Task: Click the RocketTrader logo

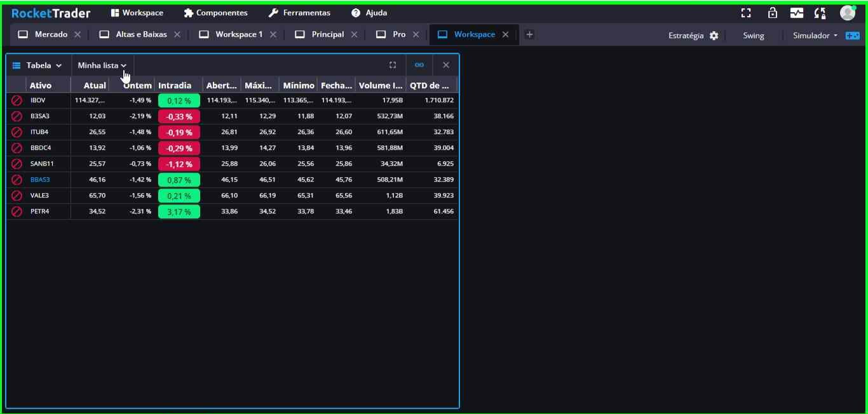Action: pyautogui.click(x=51, y=13)
